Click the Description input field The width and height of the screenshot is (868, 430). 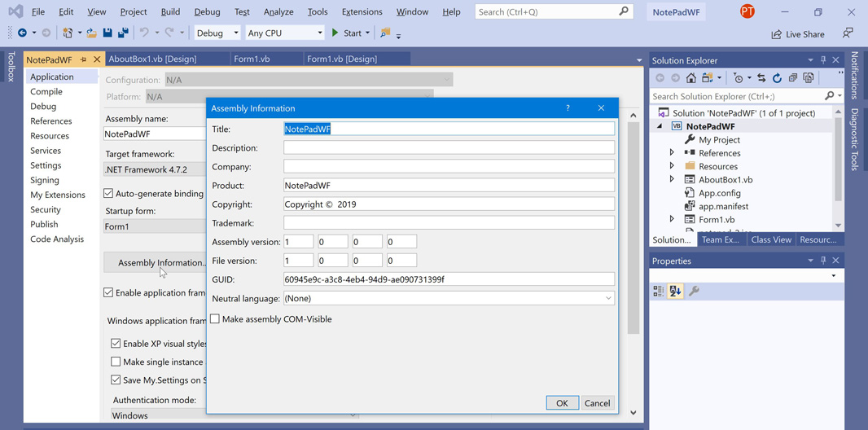449,148
